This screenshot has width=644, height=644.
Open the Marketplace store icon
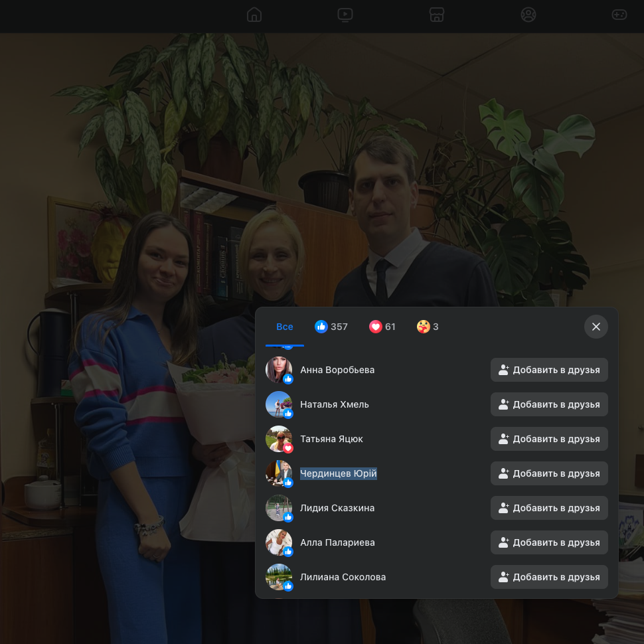(x=437, y=15)
